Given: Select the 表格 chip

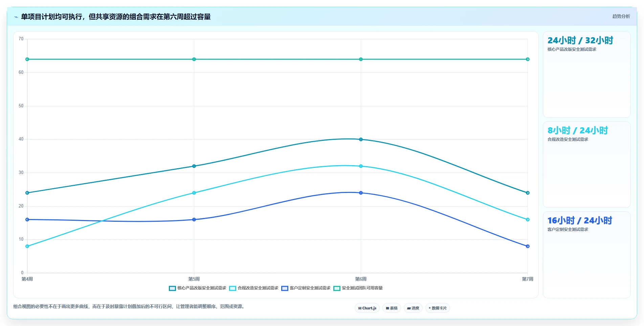Looking at the screenshot, I should tap(392, 308).
